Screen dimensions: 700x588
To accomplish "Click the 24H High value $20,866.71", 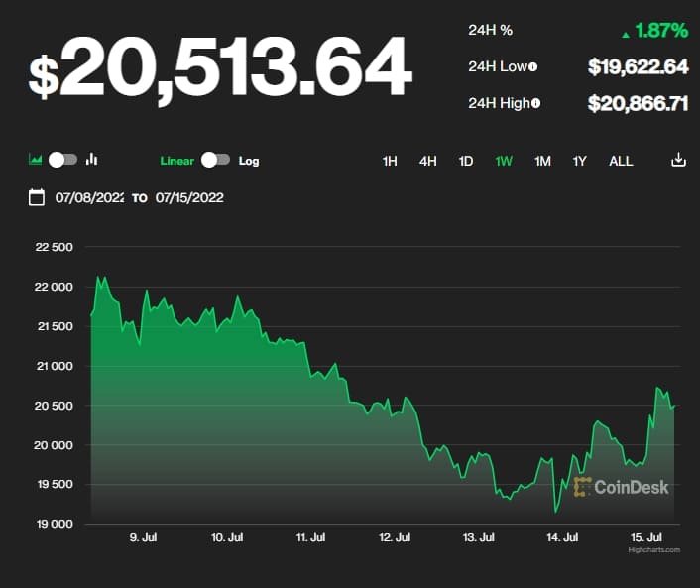I will tap(638, 103).
